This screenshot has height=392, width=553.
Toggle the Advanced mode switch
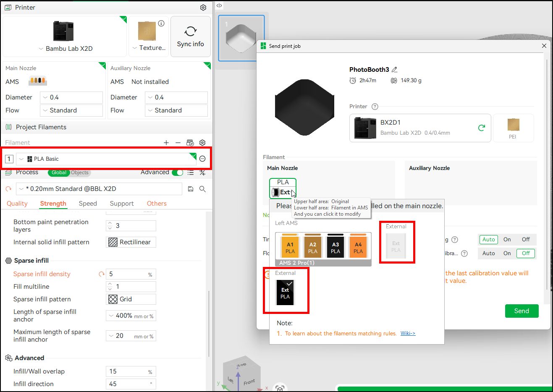point(178,172)
